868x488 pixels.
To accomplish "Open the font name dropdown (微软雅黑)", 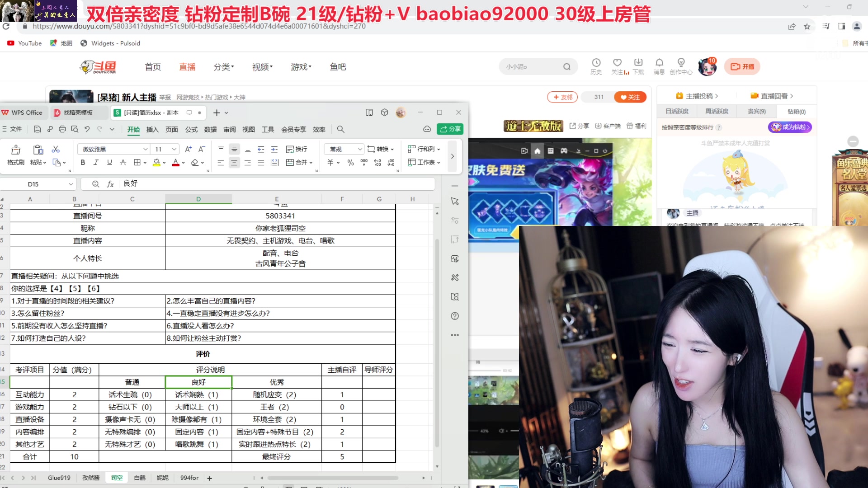I will coord(146,149).
